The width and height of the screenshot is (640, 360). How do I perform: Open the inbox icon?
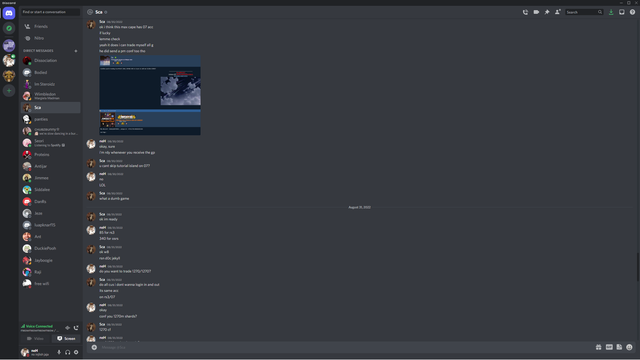point(622,12)
